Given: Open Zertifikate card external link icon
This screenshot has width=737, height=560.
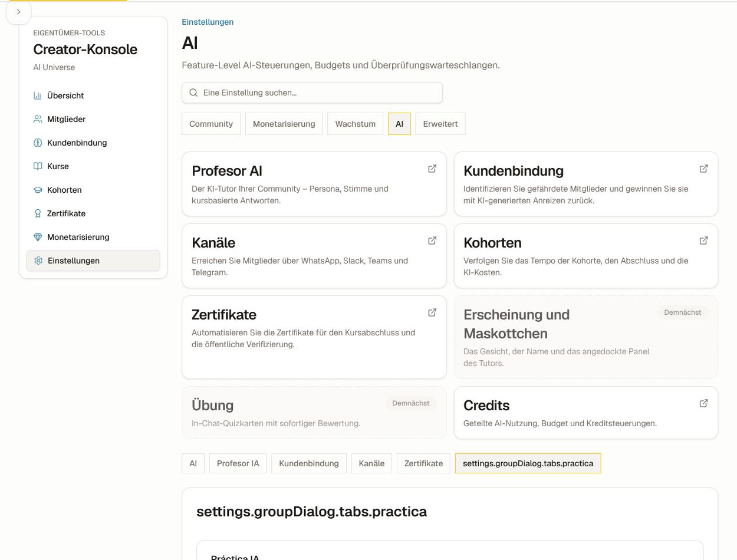Looking at the screenshot, I should point(432,312).
